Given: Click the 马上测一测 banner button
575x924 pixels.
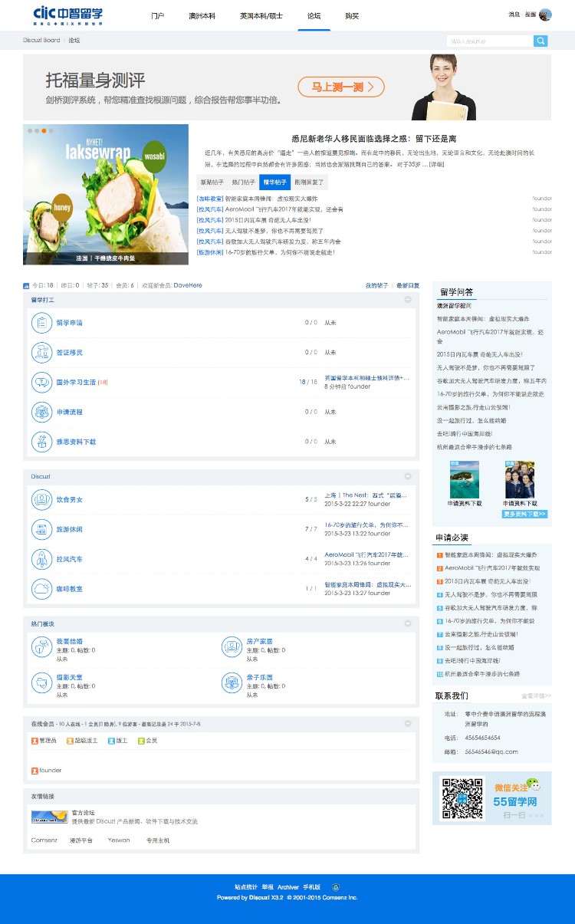Looking at the screenshot, I should point(341,87).
